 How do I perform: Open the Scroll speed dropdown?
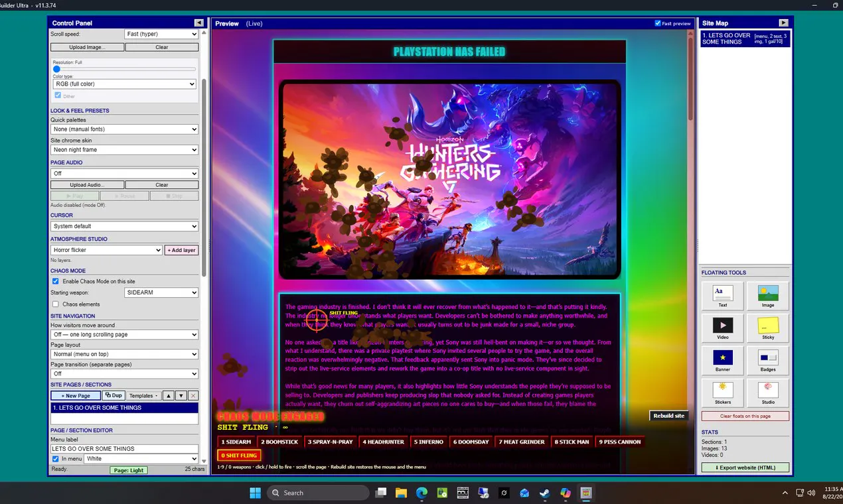(x=161, y=34)
